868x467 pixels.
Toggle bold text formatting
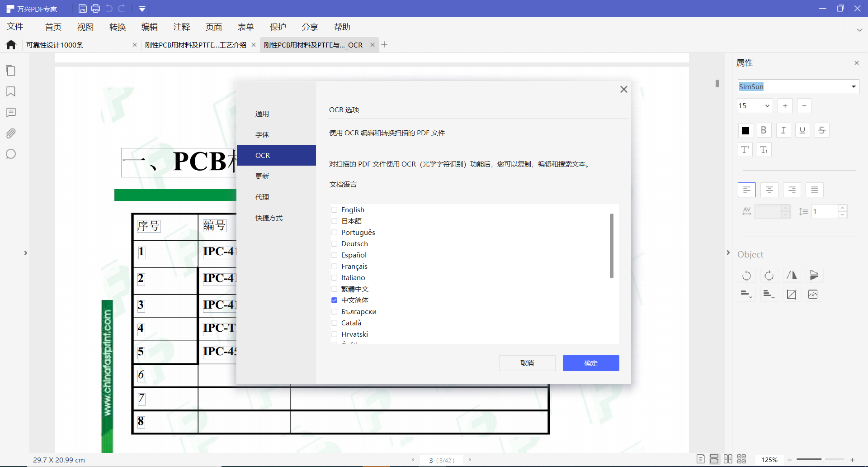(764, 130)
